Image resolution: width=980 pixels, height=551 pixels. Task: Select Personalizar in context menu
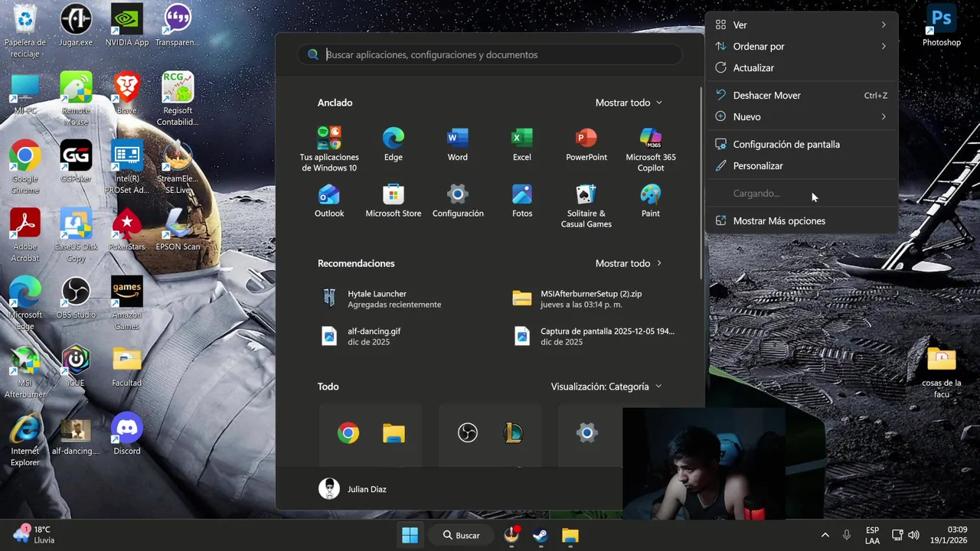(x=801, y=165)
